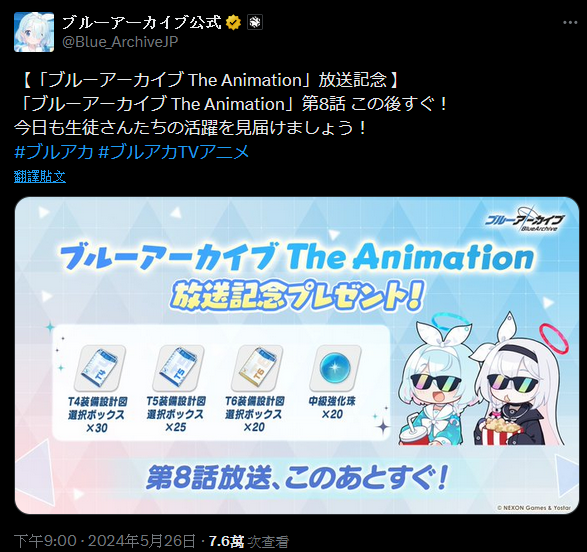Click the gold verified badge
This screenshot has width=587, height=552.
click(234, 23)
